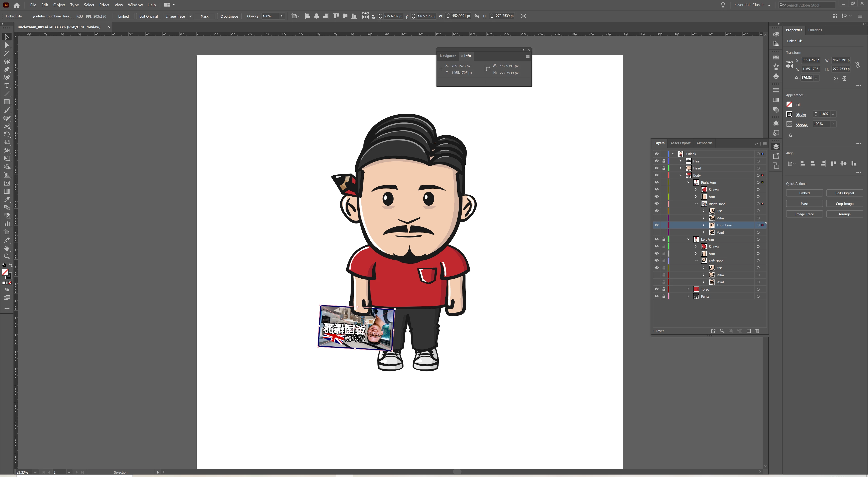The image size is (868, 477).
Task: Select the Zoom tool
Action: 7,256
